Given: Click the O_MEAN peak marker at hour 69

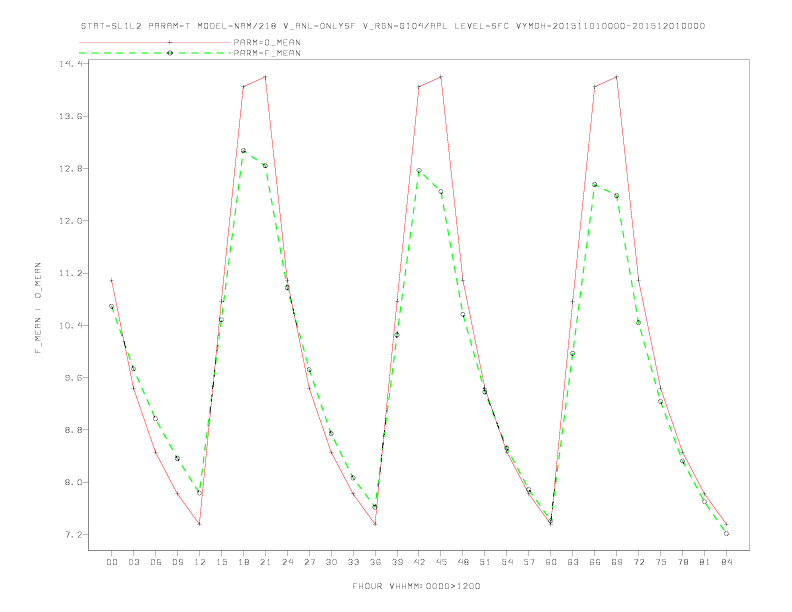Looking at the screenshot, I should pos(617,77).
